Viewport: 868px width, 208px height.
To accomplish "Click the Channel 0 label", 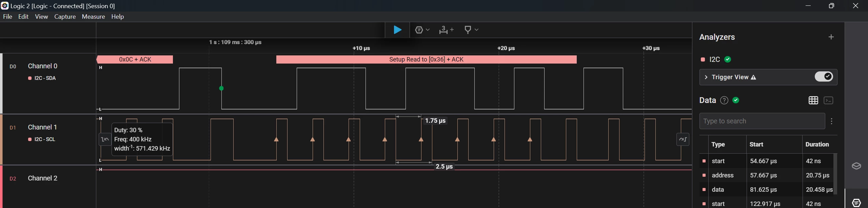I will coord(43,66).
